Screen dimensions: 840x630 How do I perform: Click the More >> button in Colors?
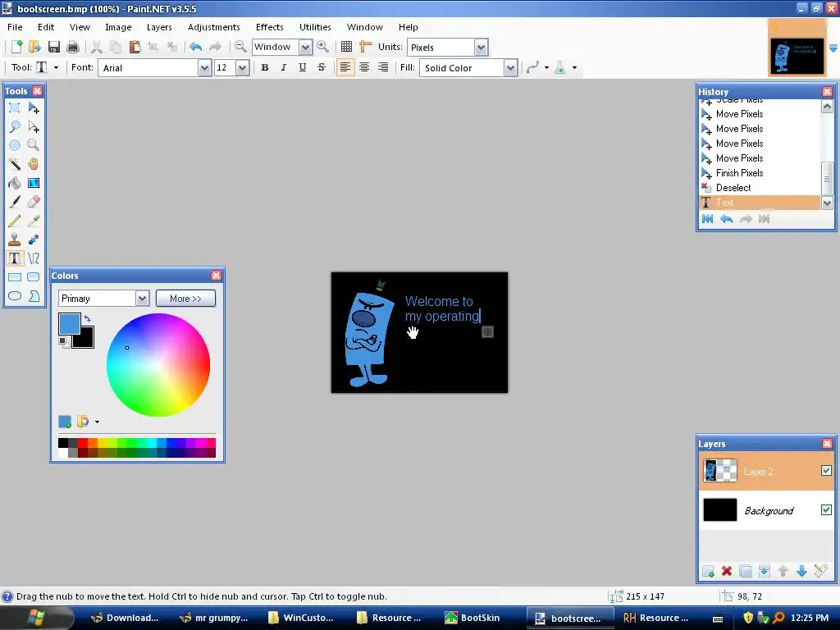tap(186, 299)
